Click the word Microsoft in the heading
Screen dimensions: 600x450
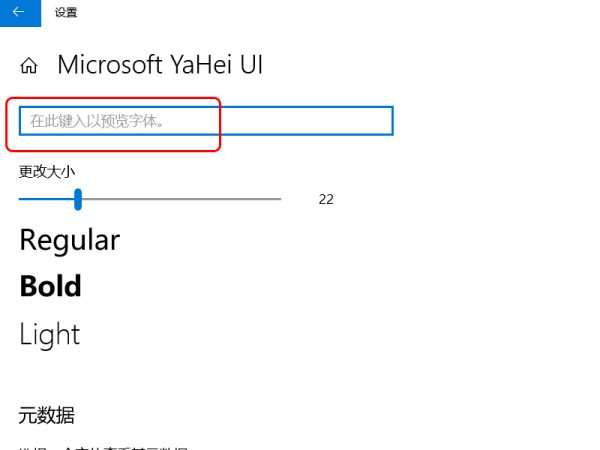(x=109, y=65)
